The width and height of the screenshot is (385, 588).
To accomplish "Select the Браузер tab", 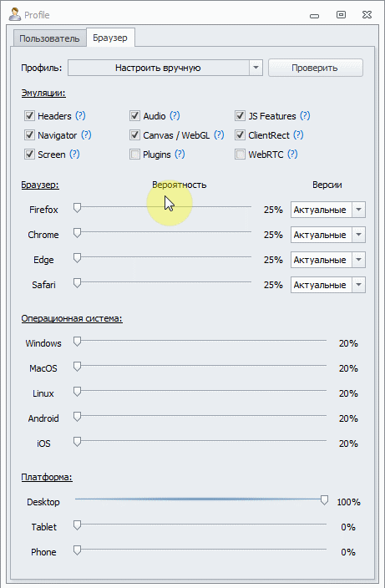I will coord(110,38).
